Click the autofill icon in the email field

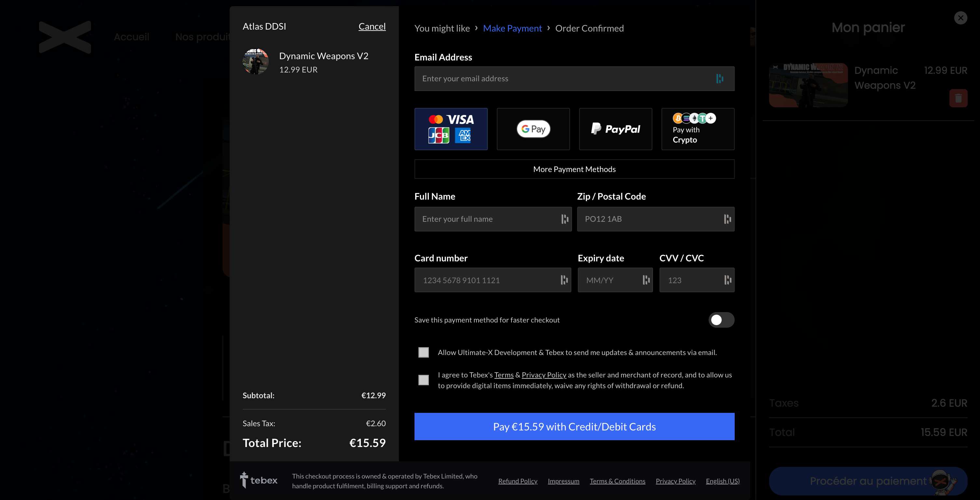719,79
